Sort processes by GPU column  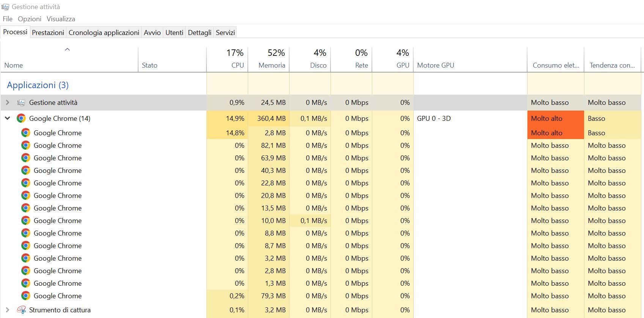[x=393, y=60]
